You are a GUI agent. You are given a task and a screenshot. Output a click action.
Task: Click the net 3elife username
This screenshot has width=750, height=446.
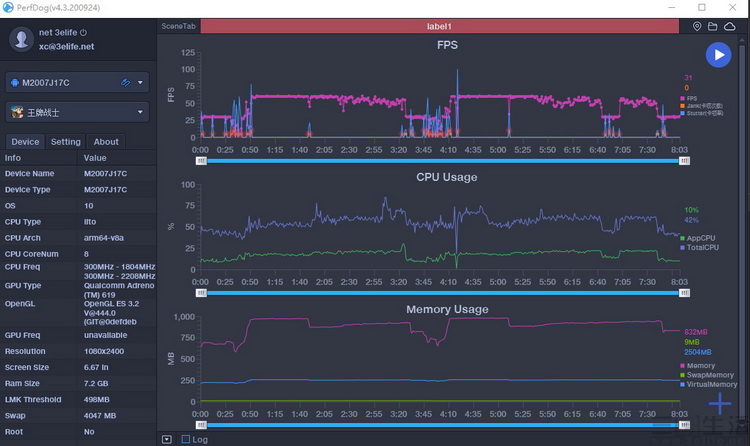(58, 33)
